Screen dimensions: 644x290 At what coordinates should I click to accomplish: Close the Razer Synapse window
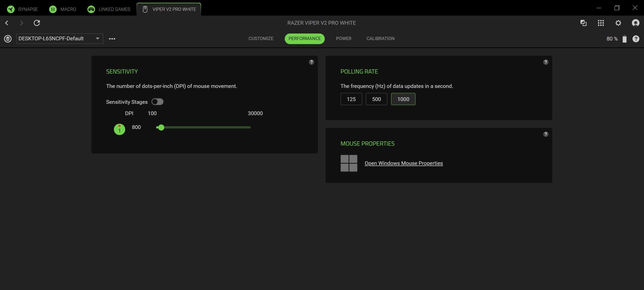(635, 8)
